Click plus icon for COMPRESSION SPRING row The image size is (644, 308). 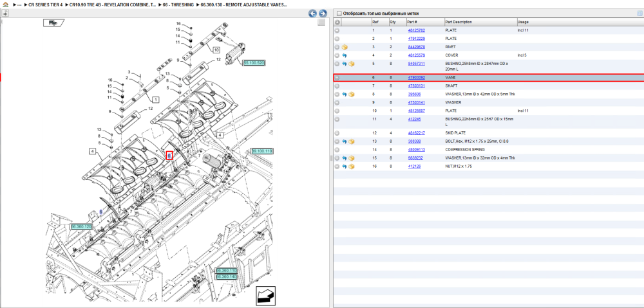337,150
